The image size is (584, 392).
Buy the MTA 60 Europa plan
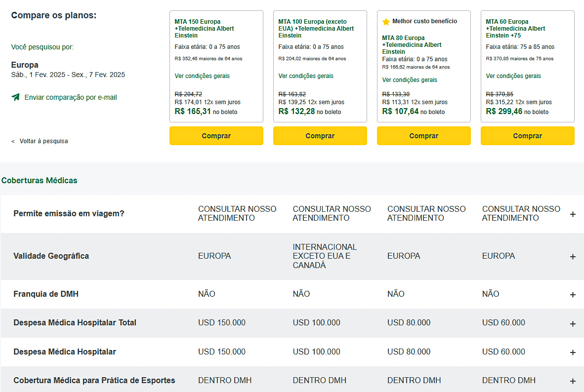click(527, 136)
